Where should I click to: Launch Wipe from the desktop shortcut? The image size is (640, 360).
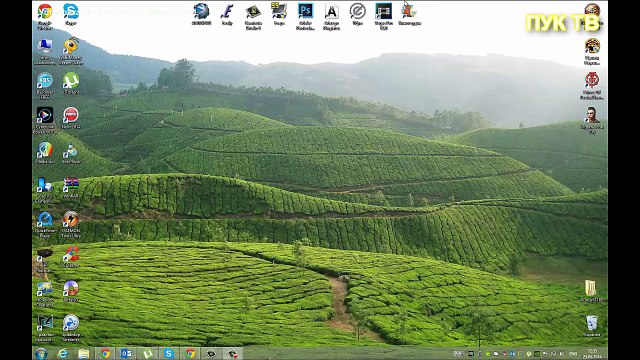357,15
